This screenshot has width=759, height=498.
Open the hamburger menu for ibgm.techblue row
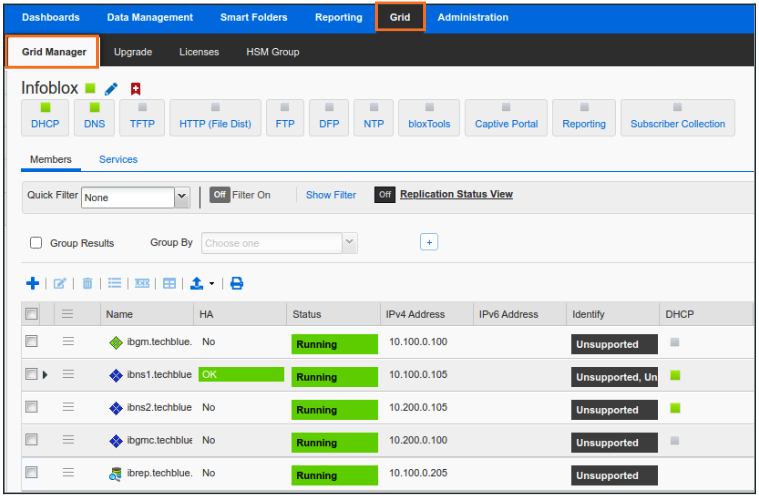click(68, 342)
